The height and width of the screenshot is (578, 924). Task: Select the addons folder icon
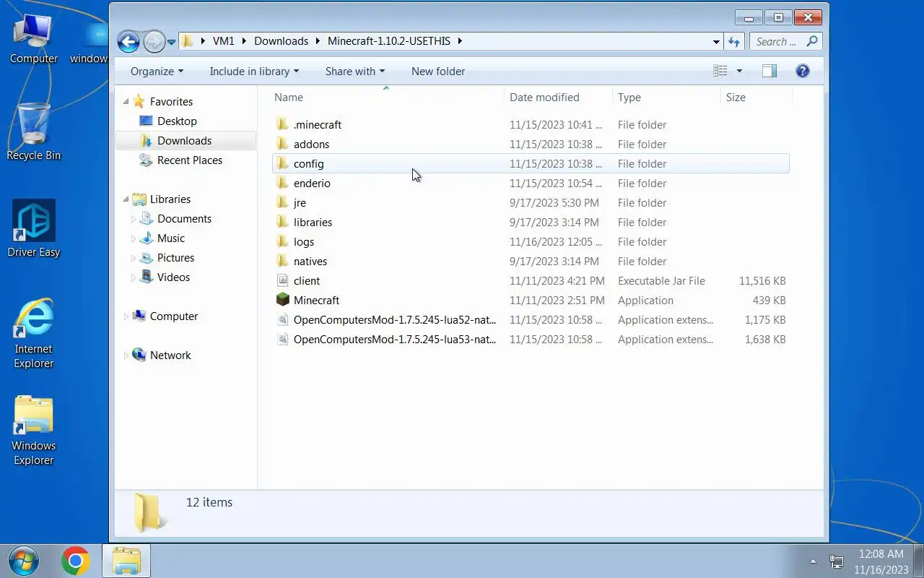[283, 144]
